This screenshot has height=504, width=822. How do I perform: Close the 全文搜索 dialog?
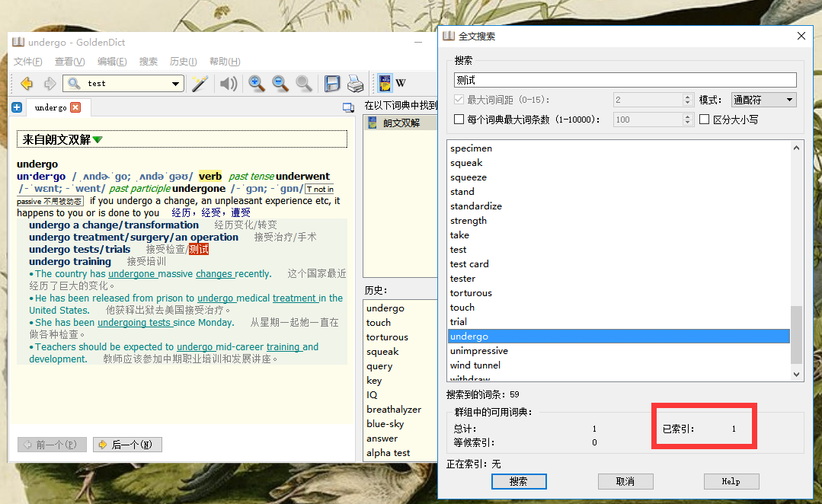coord(801,36)
